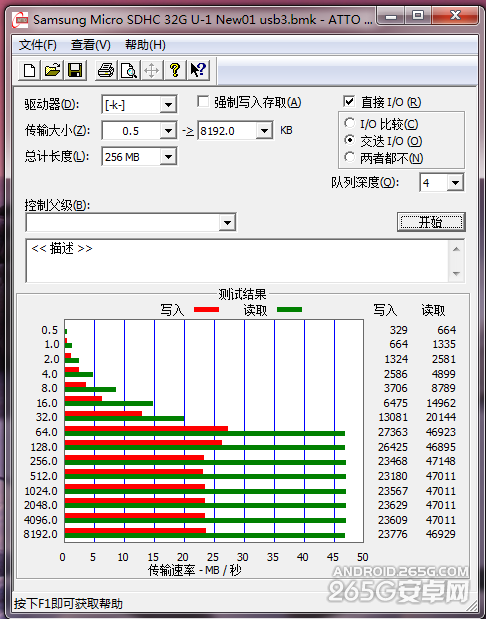Click the grayed-out move arrows toolbar icon

point(152,71)
